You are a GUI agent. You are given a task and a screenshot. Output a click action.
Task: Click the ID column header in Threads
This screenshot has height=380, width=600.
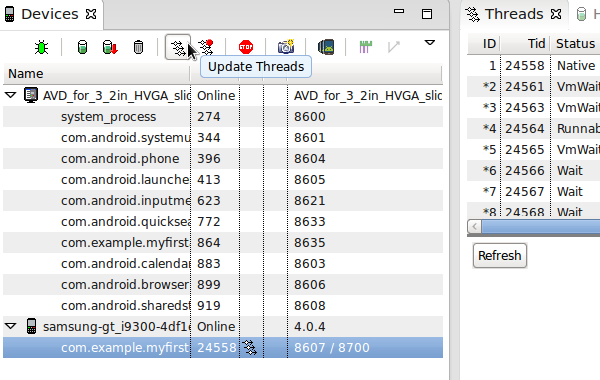484,44
